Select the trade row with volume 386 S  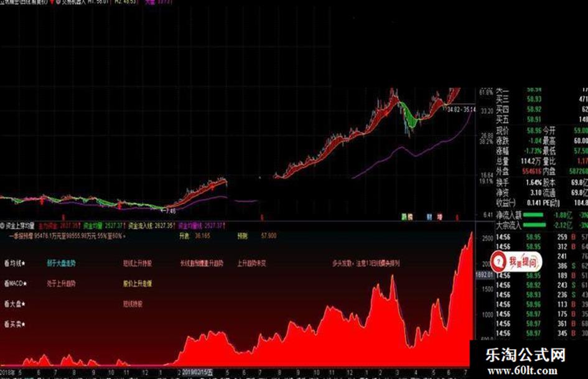tap(542, 266)
